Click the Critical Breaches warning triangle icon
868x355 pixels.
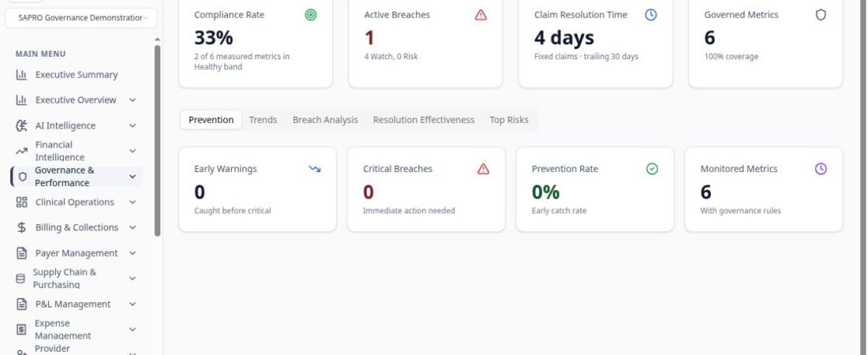click(x=483, y=169)
